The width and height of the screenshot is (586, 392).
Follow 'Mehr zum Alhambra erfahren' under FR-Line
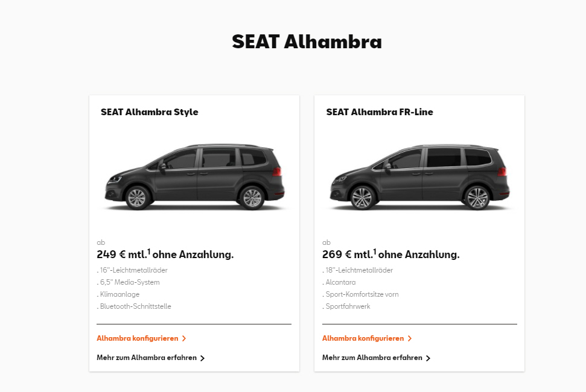coord(372,358)
